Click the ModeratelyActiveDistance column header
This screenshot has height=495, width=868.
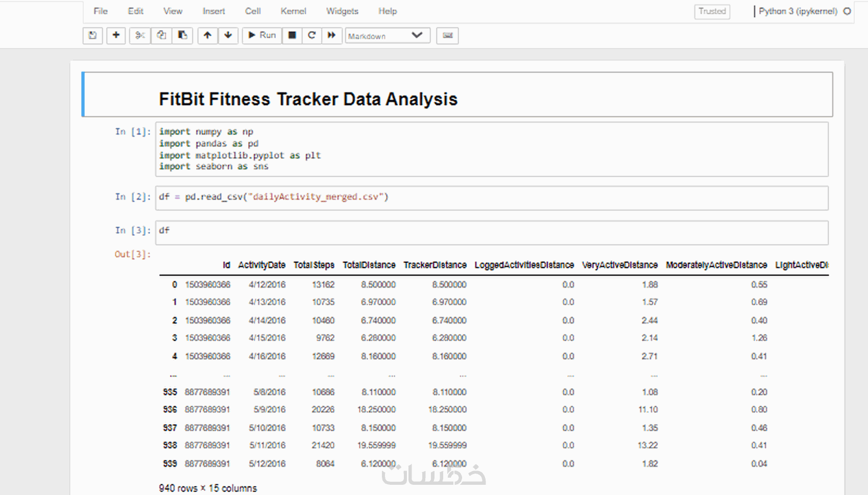[x=716, y=265]
